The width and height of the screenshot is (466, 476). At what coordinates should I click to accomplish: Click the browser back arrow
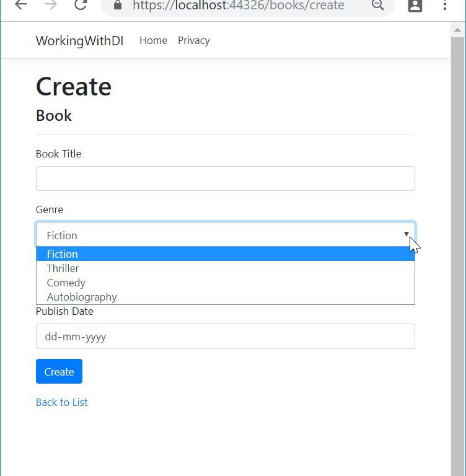coord(21,6)
